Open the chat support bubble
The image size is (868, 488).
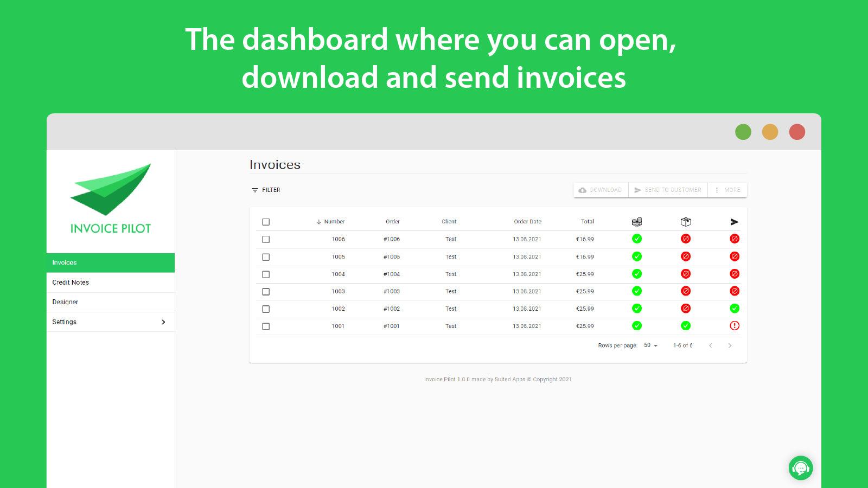click(801, 468)
